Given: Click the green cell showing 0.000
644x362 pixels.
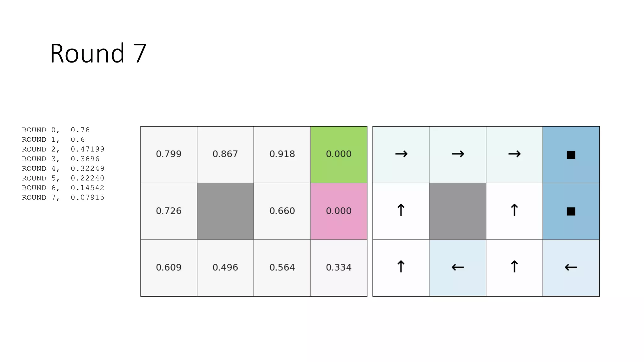Looking at the screenshot, I should coord(339,155).
